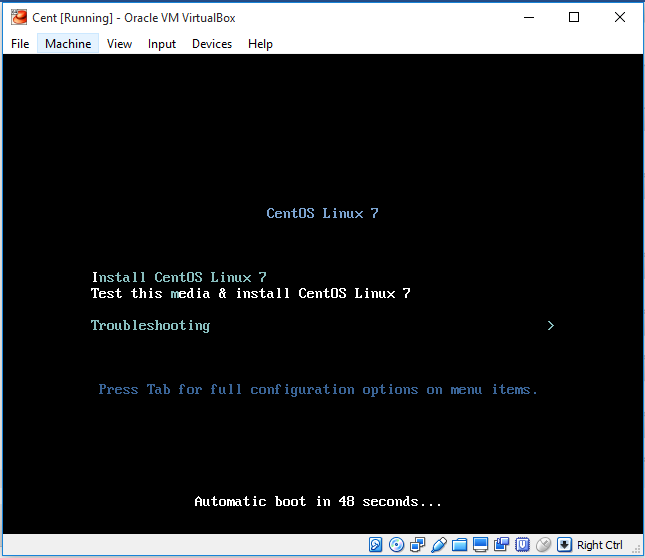Open the Devices menu
Viewport: 645px width, 558px height.
[212, 44]
